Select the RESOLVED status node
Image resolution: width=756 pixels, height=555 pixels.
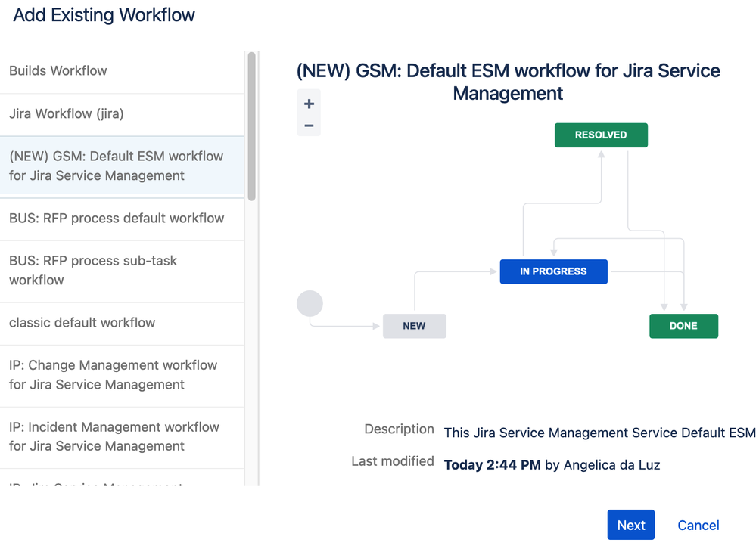click(x=601, y=135)
